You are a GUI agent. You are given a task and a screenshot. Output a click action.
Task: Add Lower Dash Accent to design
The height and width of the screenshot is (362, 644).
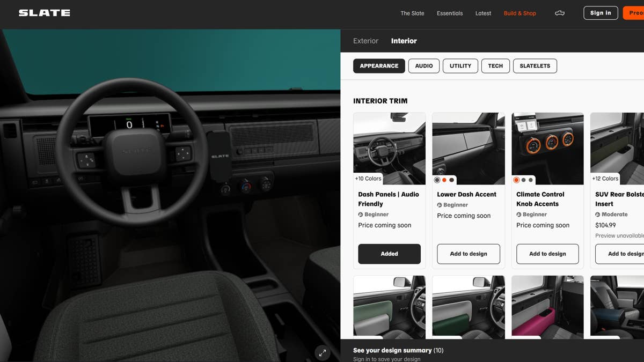tap(469, 254)
